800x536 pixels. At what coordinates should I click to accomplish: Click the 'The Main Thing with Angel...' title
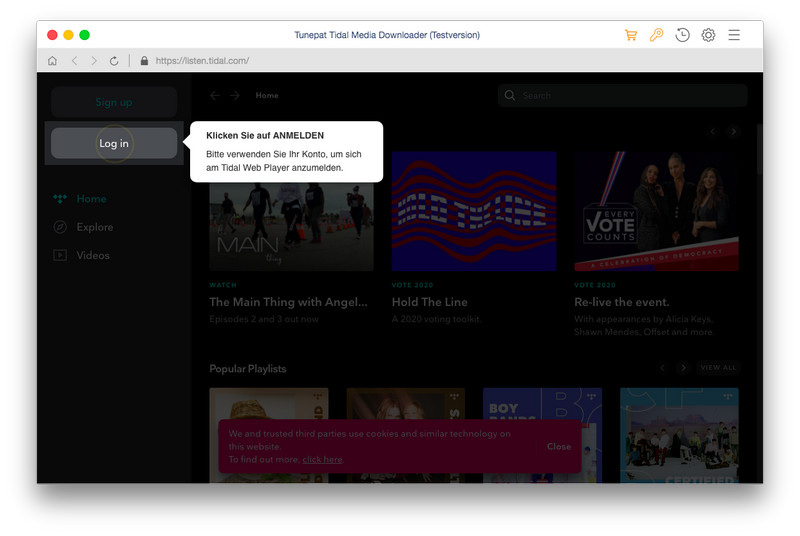point(288,302)
